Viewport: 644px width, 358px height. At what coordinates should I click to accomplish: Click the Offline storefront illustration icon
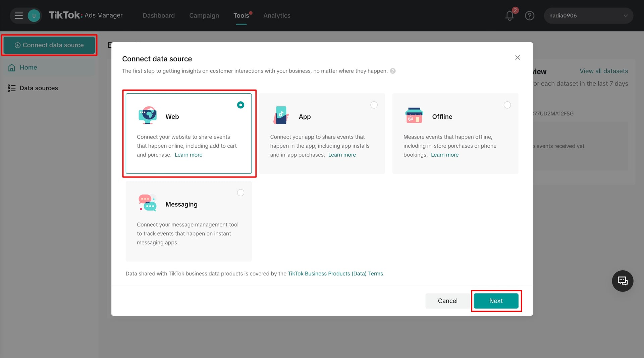click(414, 115)
